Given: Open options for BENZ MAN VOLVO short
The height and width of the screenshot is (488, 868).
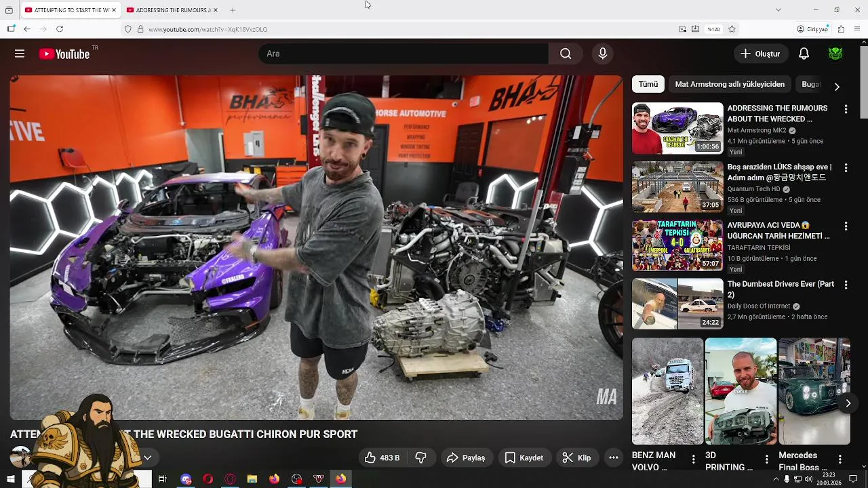Looking at the screenshot, I should (x=693, y=460).
